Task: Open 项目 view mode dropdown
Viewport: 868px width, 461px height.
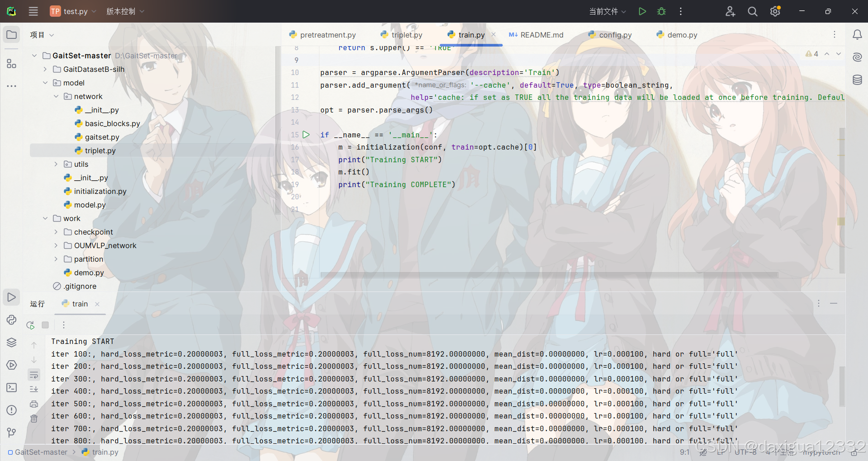Action: pos(42,35)
